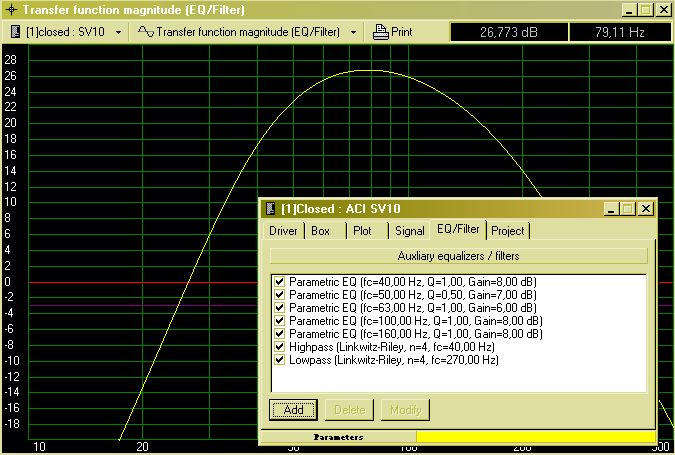Click the Add filter button

[293, 409]
